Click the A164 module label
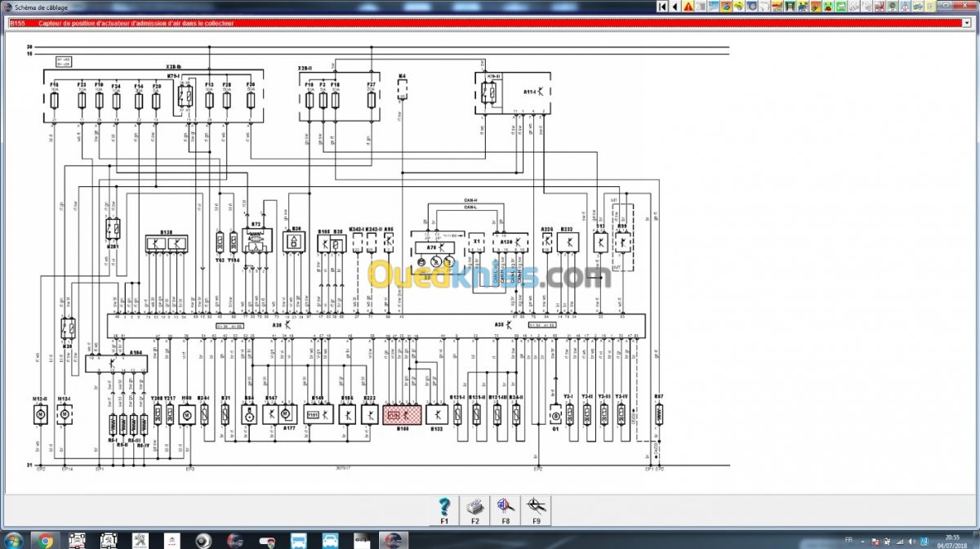The width and height of the screenshot is (980, 549). point(136,352)
